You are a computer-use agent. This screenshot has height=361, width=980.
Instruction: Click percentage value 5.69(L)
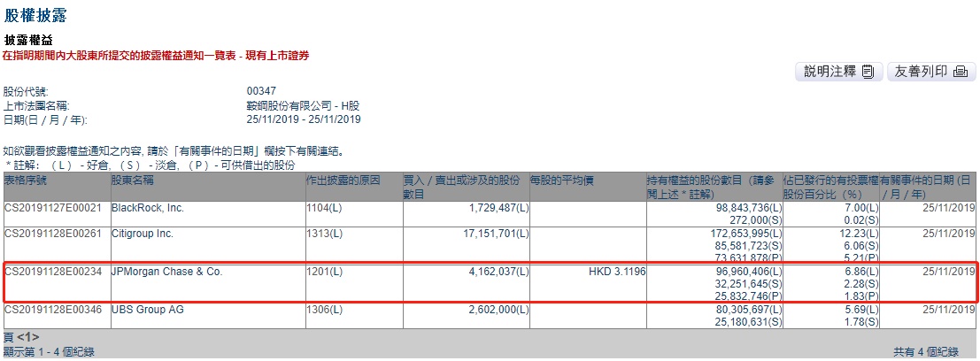pos(864,309)
